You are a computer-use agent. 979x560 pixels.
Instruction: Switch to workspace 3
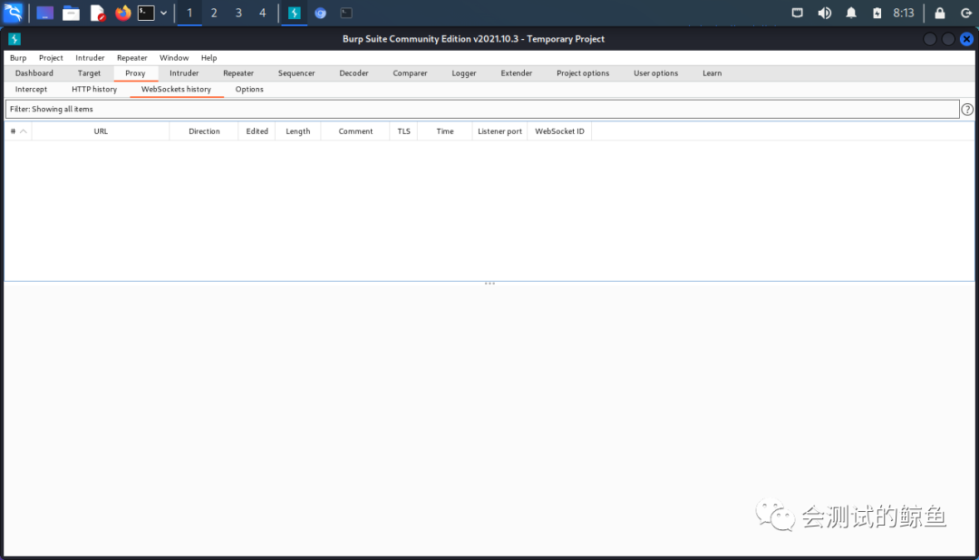pyautogui.click(x=238, y=13)
